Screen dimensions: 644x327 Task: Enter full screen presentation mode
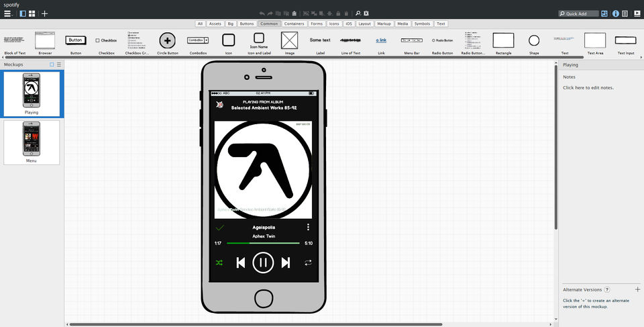(637, 13)
